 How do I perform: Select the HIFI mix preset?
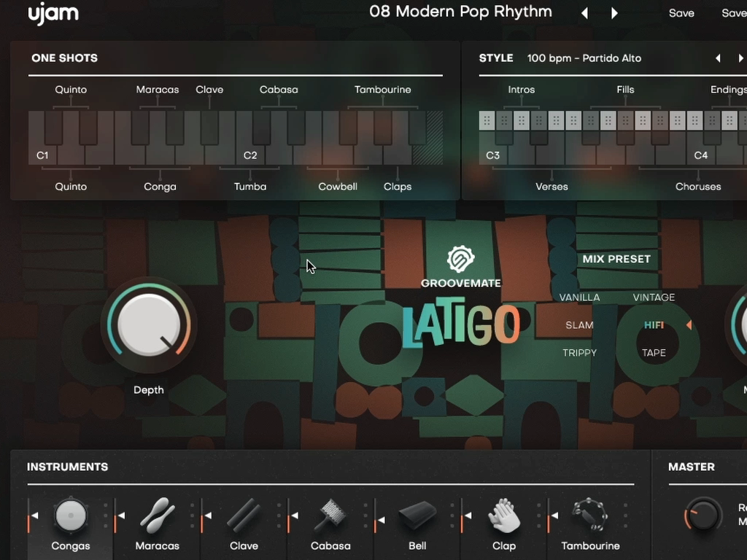(x=654, y=325)
